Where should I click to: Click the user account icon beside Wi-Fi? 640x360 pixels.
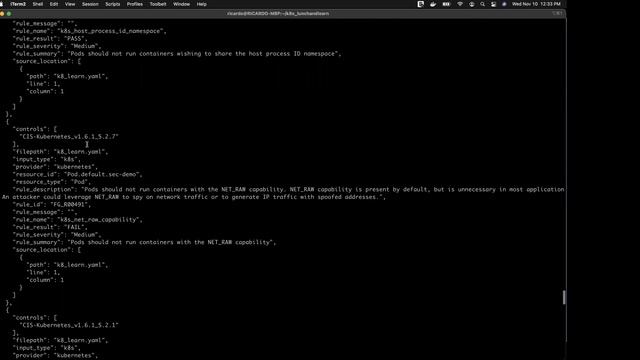point(471,4)
